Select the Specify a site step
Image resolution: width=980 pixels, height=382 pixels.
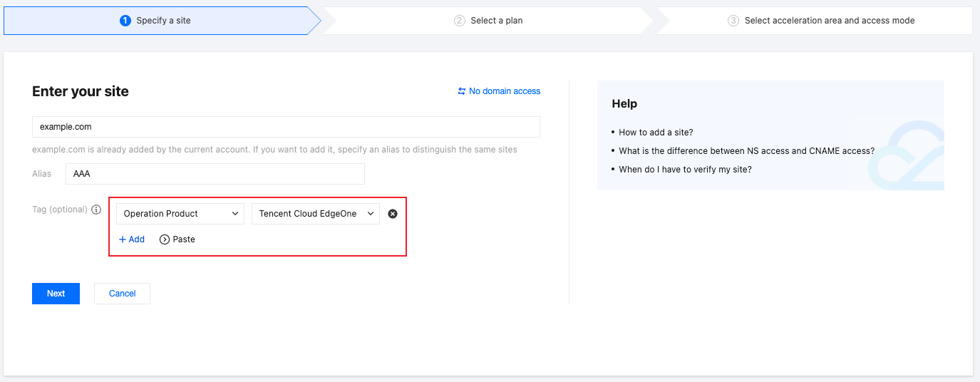[163, 21]
